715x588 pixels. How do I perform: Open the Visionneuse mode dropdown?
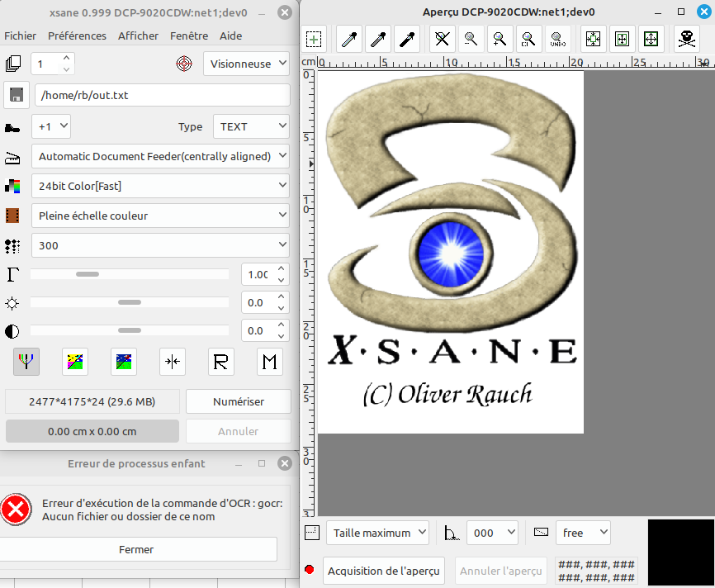(246, 64)
